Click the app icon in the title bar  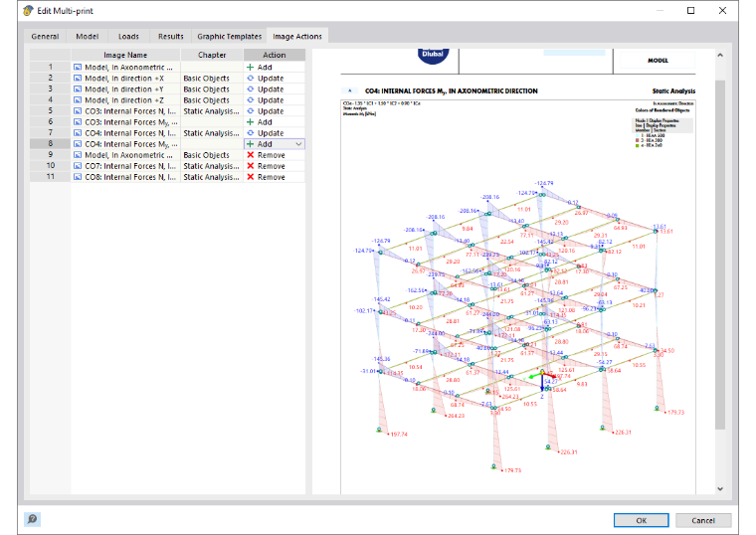(28, 11)
